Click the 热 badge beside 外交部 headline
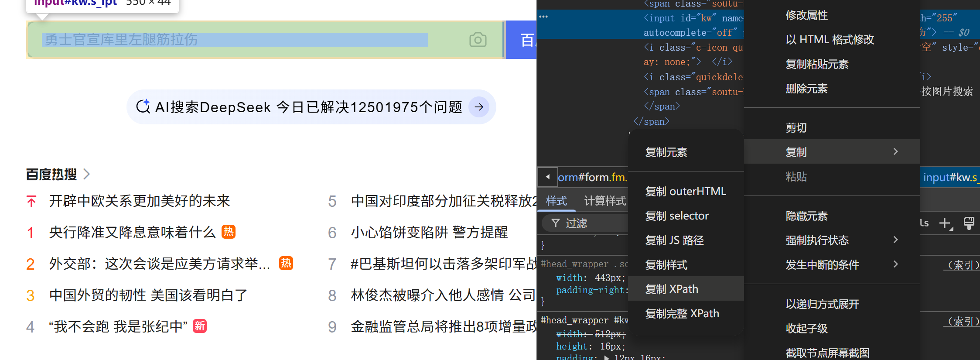980x360 pixels. click(x=286, y=263)
